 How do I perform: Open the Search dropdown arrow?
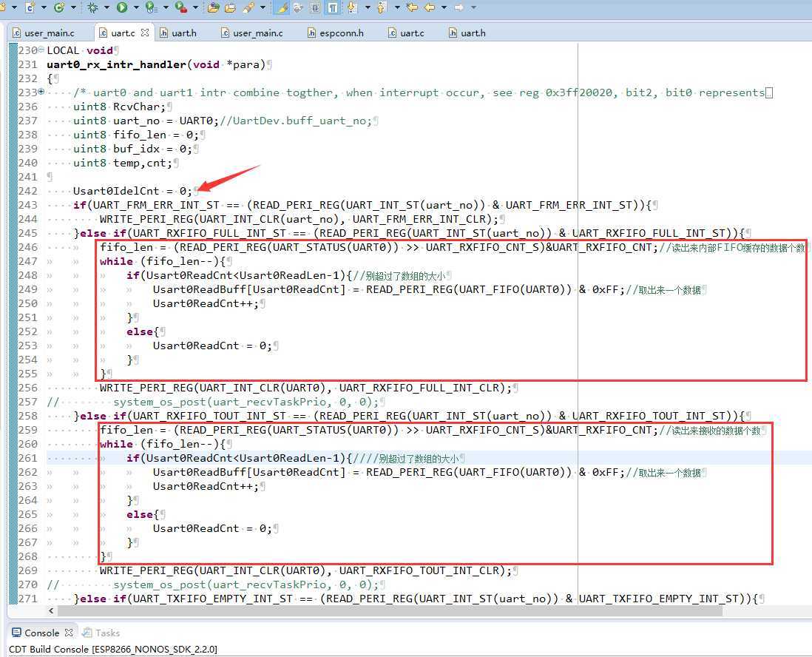coord(263,7)
